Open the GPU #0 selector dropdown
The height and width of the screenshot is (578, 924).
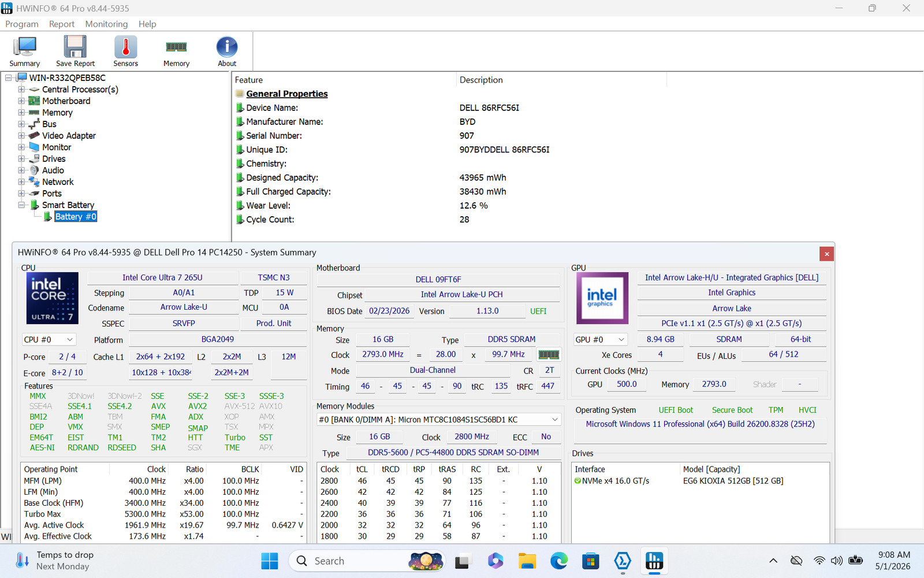601,340
